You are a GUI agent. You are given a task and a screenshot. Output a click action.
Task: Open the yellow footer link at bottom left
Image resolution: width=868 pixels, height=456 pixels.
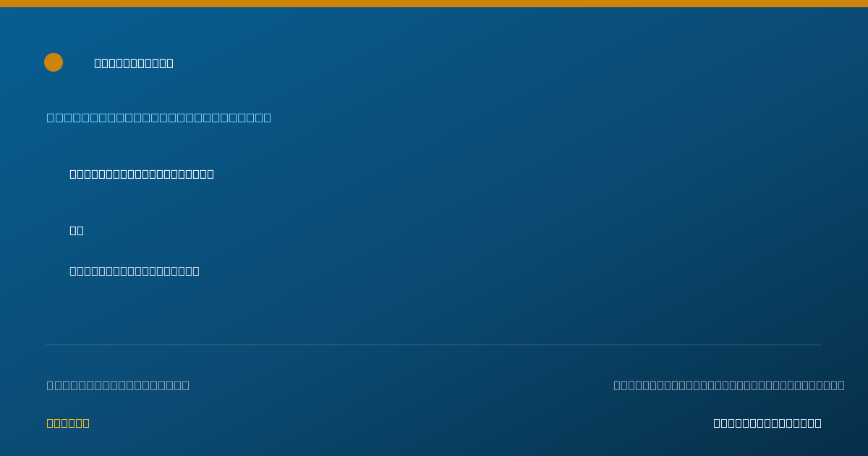(68, 423)
